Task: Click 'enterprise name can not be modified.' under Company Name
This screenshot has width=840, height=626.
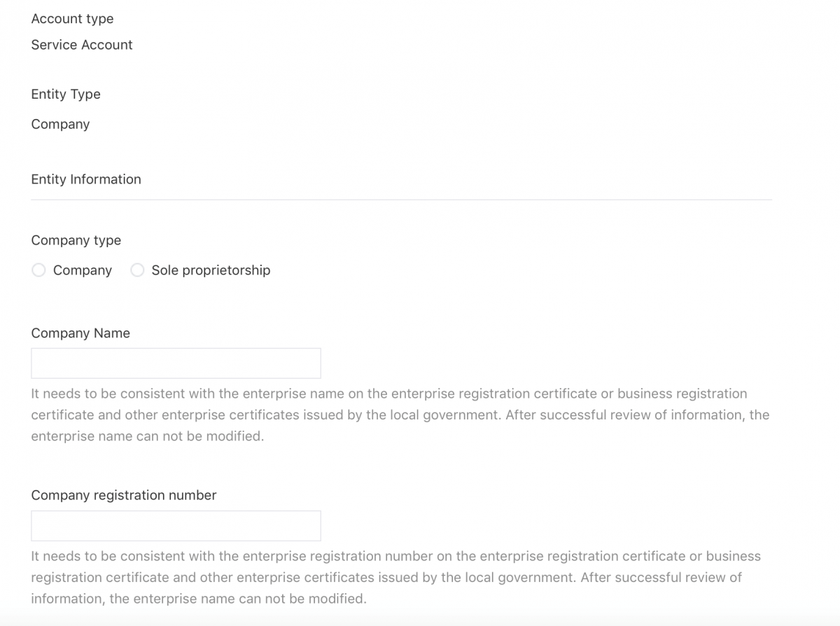Action: (x=147, y=436)
